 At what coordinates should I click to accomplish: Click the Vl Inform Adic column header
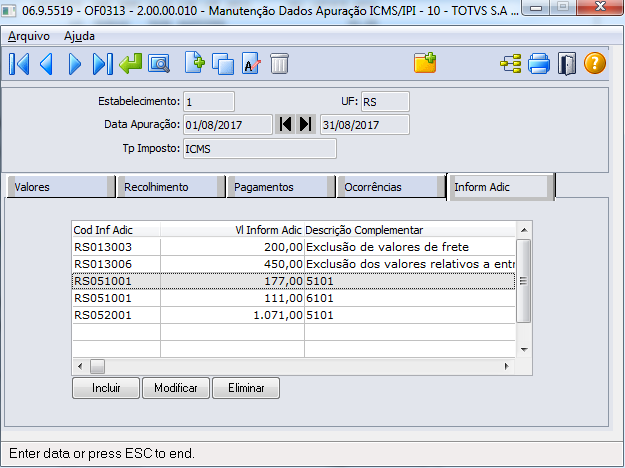tap(232, 230)
